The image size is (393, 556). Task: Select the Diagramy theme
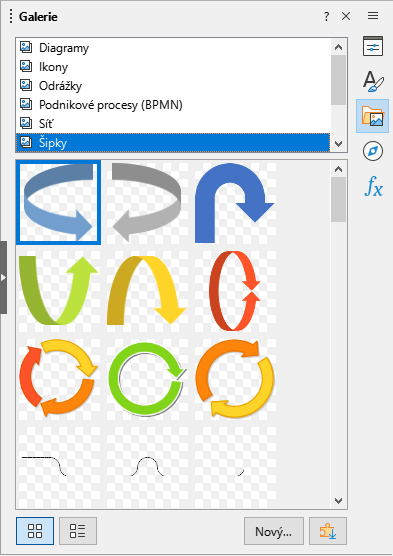pos(173,48)
